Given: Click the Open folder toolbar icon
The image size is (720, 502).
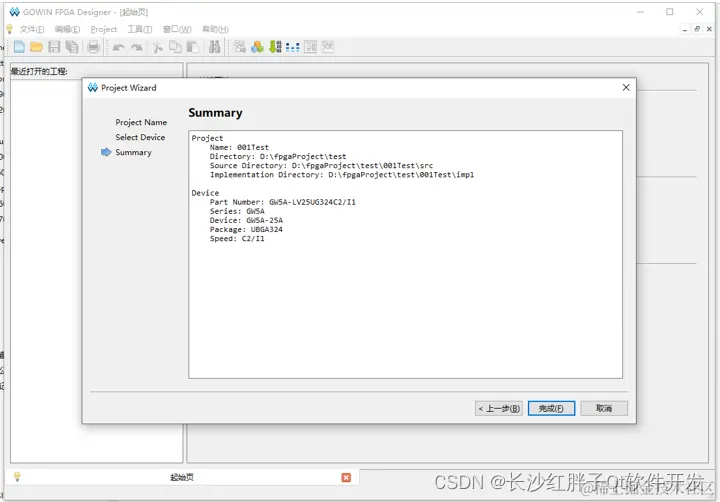Looking at the screenshot, I should (36, 47).
